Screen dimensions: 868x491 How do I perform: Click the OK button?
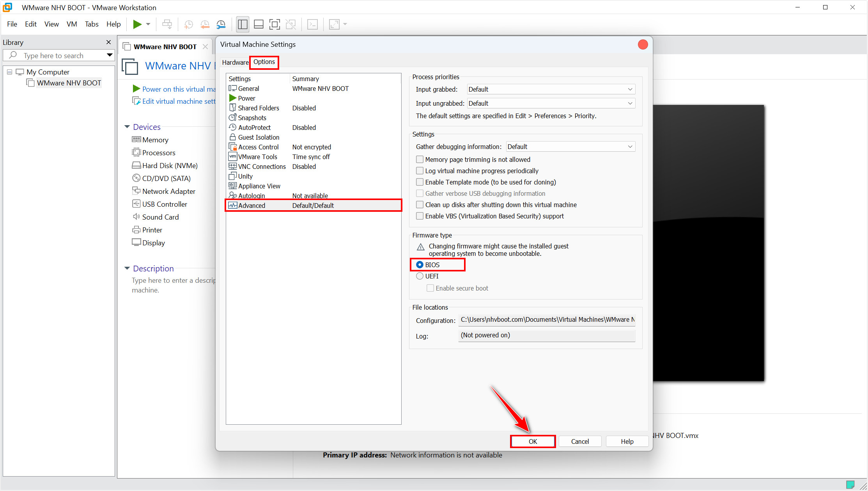tap(533, 441)
